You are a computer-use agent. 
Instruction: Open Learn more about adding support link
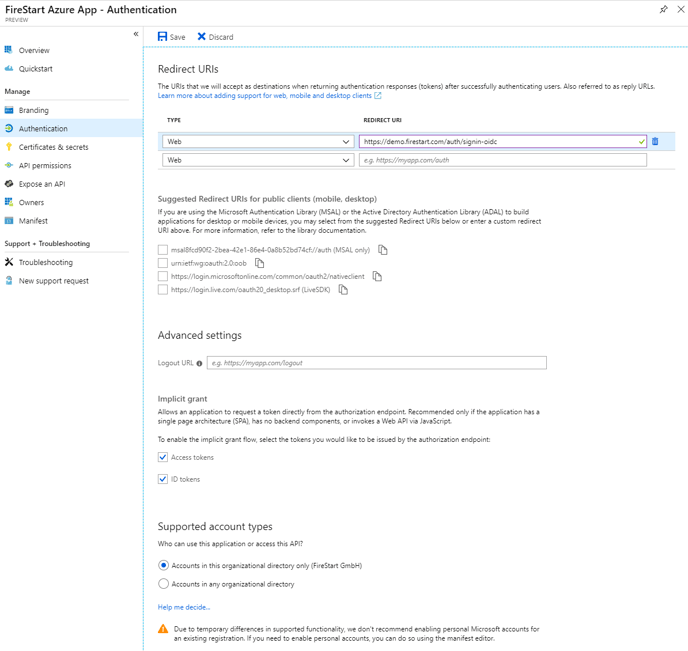pos(265,96)
